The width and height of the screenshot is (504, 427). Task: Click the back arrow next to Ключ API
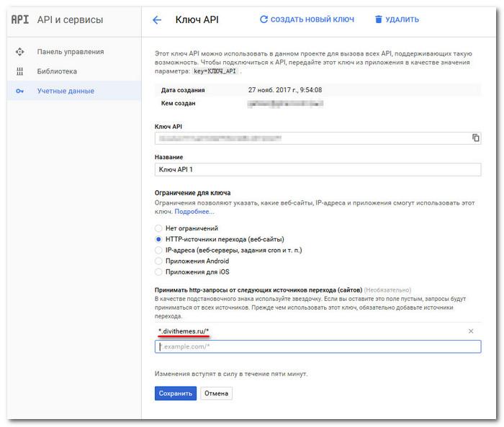click(x=157, y=20)
